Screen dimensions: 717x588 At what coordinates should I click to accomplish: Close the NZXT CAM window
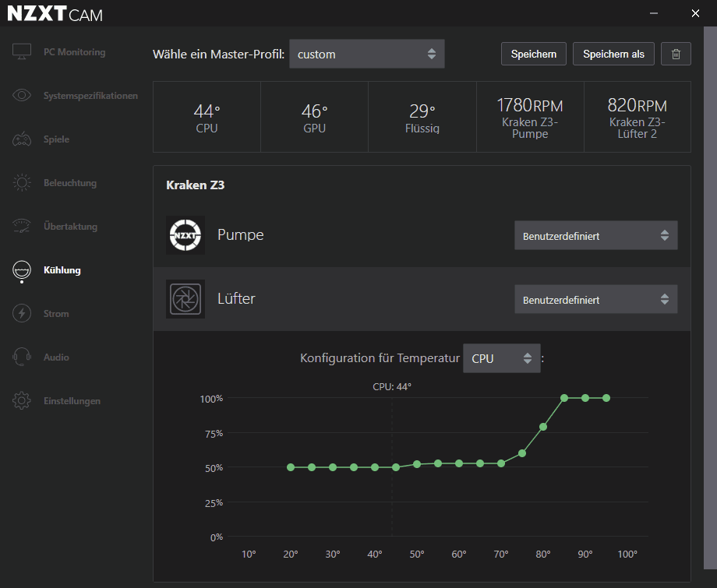(x=695, y=13)
